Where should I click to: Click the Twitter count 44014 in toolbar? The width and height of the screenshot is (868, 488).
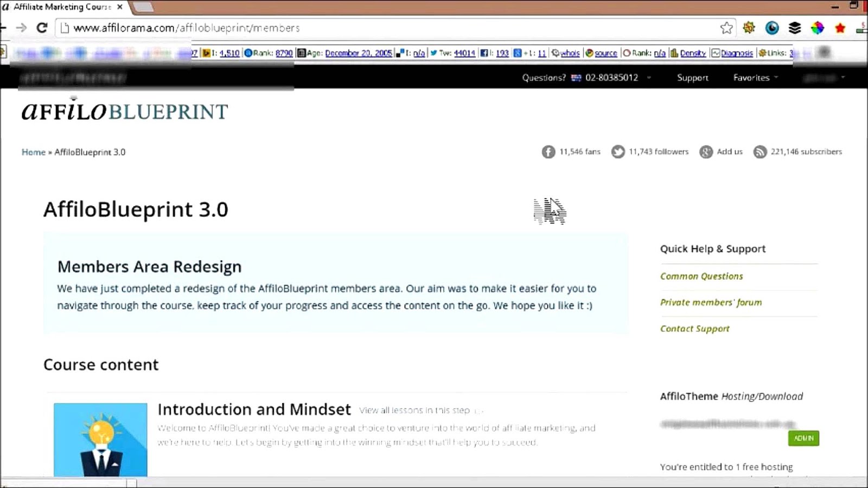464,53
